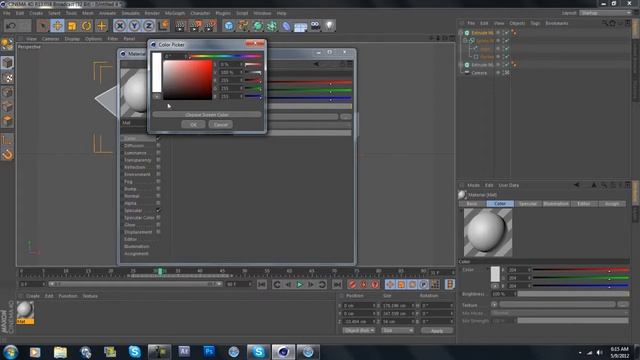Click the Make Editable icon in left palette

click(7, 44)
